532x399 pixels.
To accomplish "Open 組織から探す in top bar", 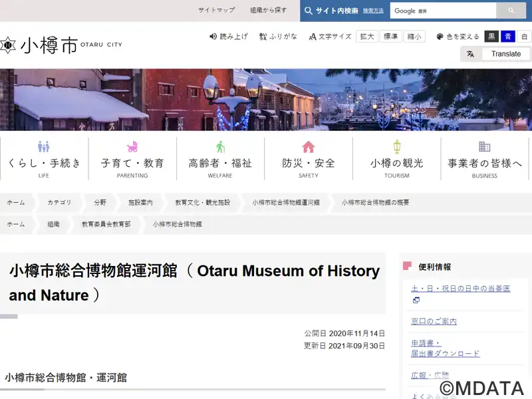I will tap(268, 10).
